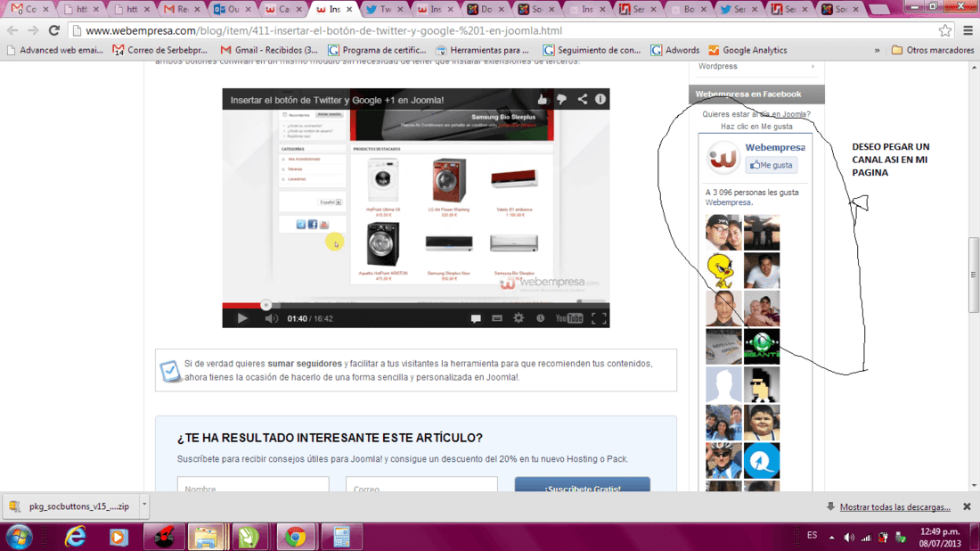Open new tab button
Screen dimensions: 980x551
(x=878, y=10)
